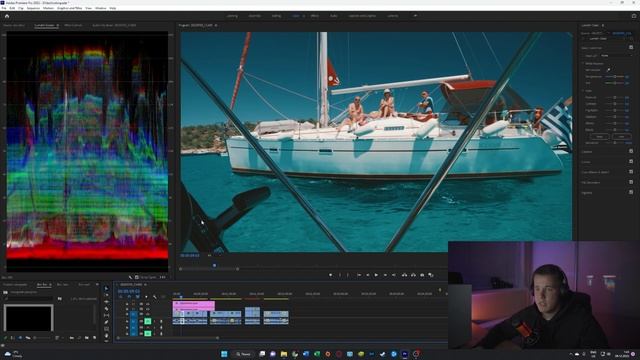Click the Reset button in Tone

599,136
